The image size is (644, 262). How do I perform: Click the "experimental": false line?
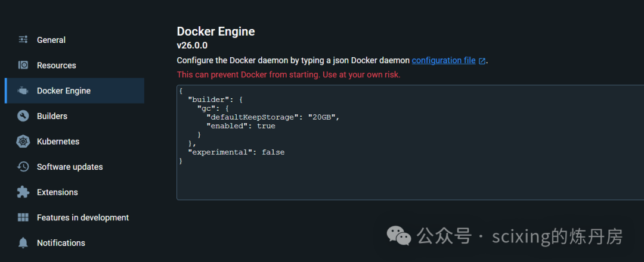(x=236, y=152)
